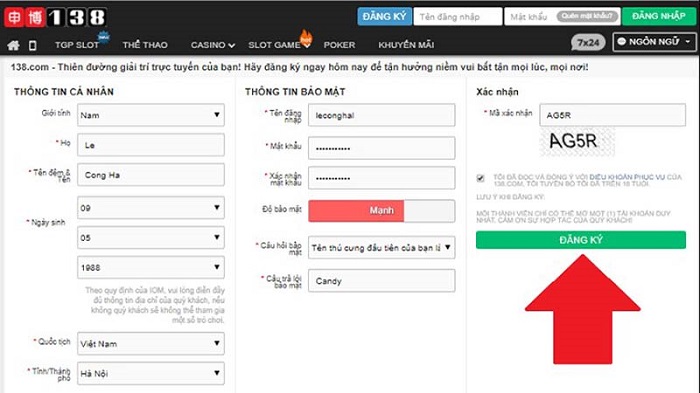Click the Mật khẩu password field
Viewport: 700px width, 393px height.
[382, 148]
